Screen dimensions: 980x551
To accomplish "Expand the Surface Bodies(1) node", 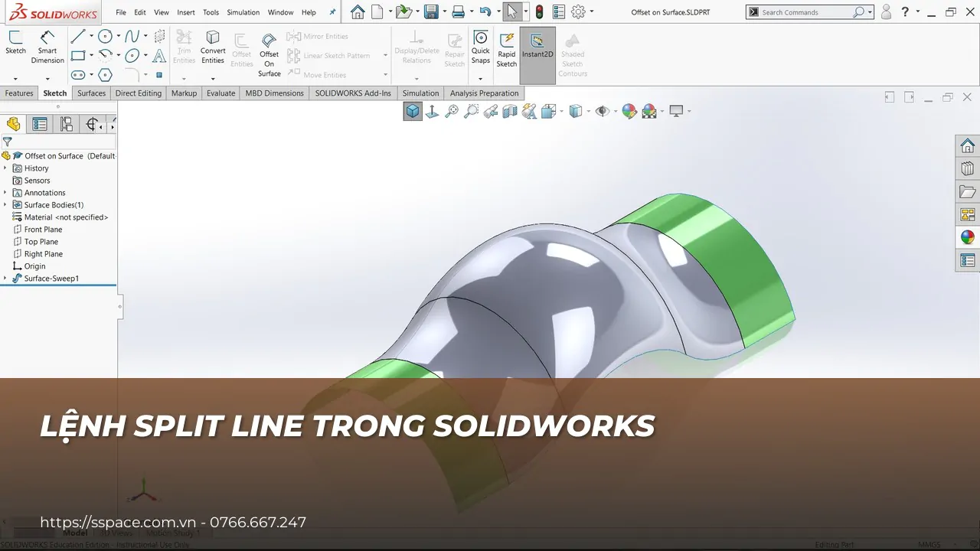I will pyautogui.click(x=5, y=205).
